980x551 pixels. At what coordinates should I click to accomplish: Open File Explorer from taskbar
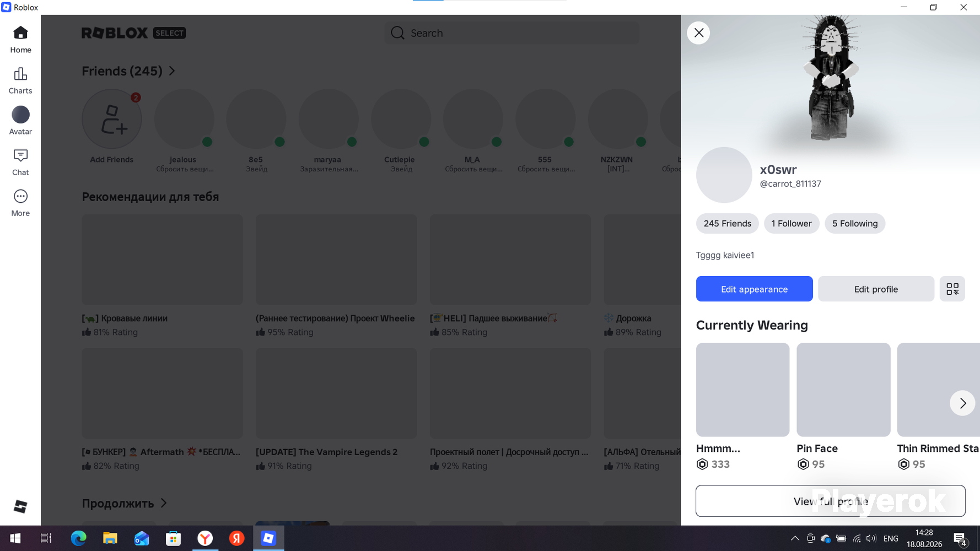[110, 538]
